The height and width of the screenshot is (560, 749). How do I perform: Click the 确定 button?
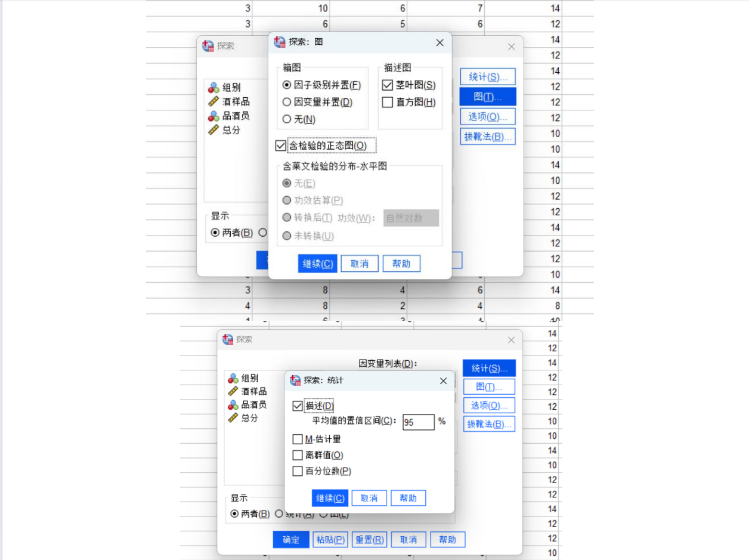[291, 540]
